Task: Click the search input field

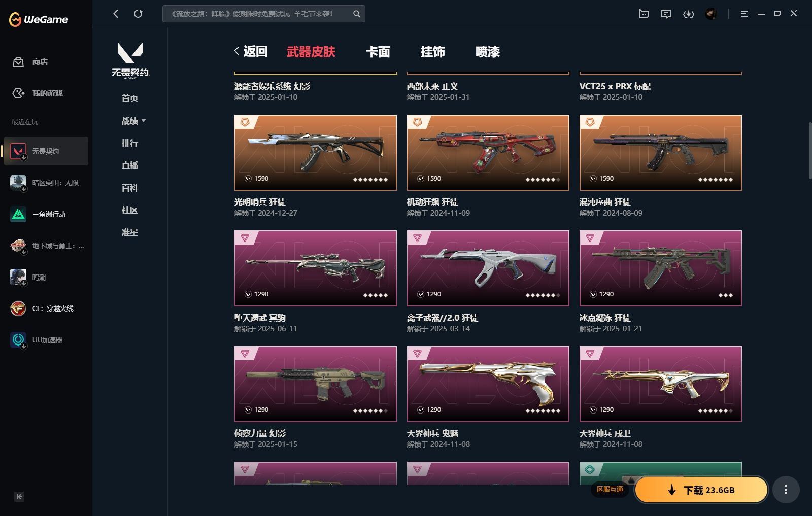Action: point(257,14)
